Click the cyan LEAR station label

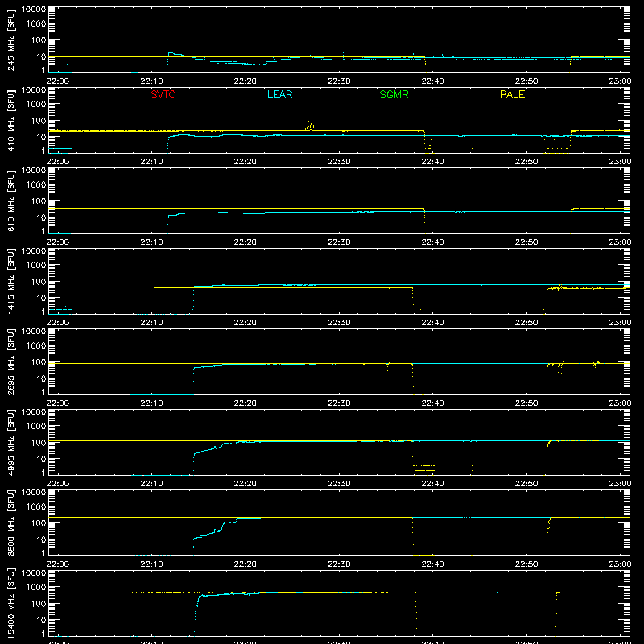279,94
